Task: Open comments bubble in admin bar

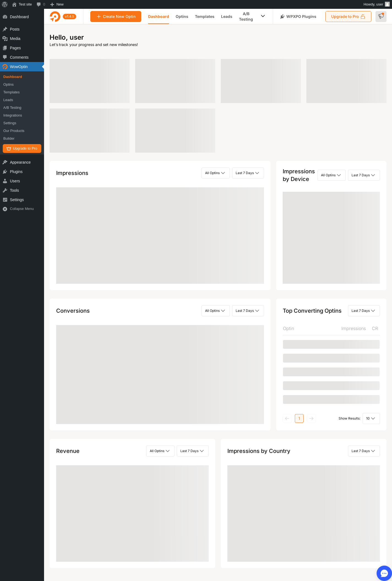Action: coord(39,4)
